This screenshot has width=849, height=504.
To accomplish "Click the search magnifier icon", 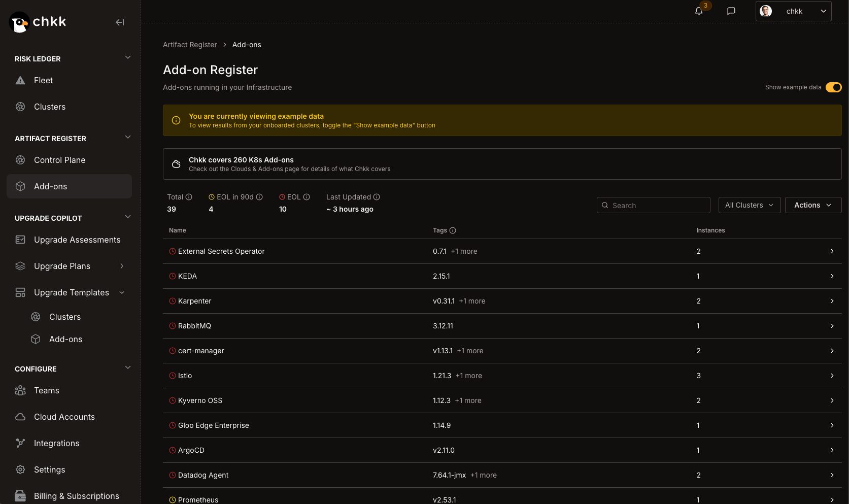I will click(x=605, y=206).
